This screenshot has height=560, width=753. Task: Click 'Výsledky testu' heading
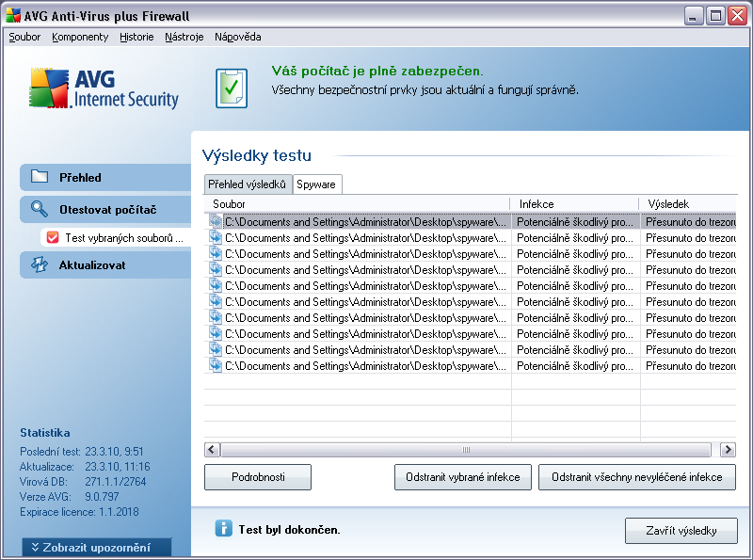(257, 155)
